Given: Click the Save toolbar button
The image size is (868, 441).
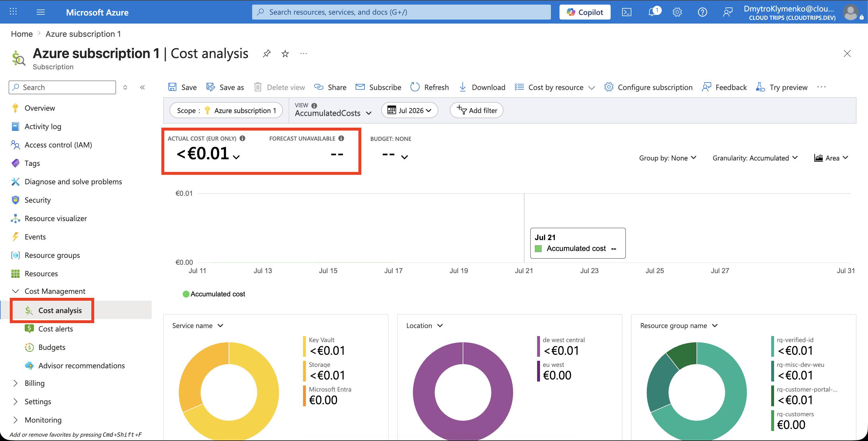Looking at the screenshot, I should pos(182,87).
